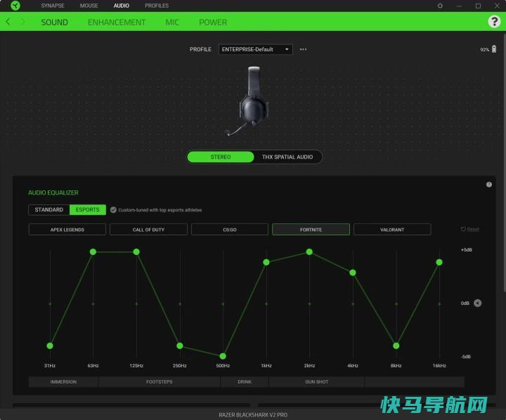
Task: Click the +5dB scale label
Action: [467, 249]
